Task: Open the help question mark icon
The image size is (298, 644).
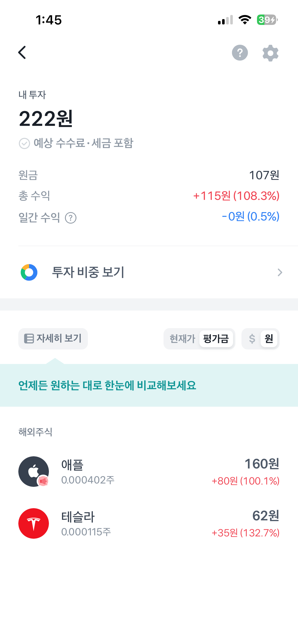Action: [x=240, y=53]
